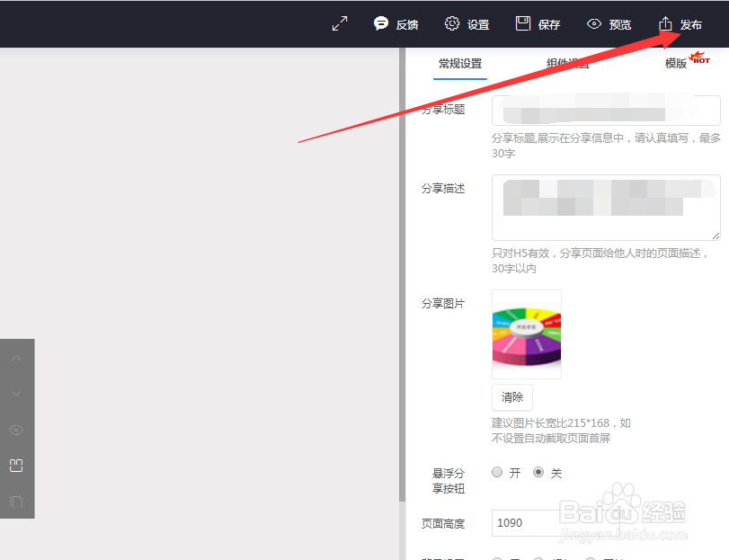Click the undo icon in left sidebar
The height and width of the screenshot is (560, 729).
[x=16, y=501]
